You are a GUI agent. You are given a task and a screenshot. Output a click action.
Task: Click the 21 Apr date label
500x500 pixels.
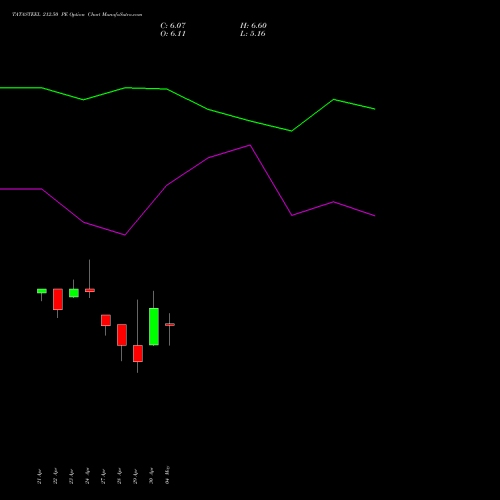(x=39, y=477)
